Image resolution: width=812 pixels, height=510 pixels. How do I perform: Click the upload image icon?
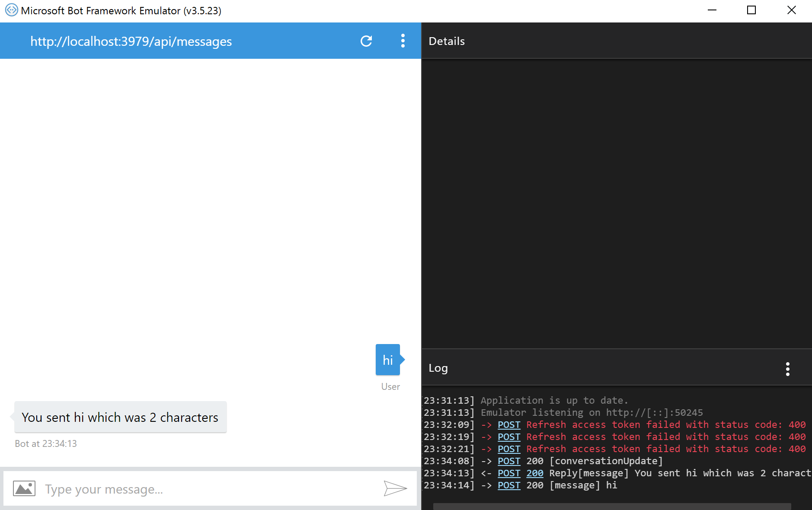24,488
